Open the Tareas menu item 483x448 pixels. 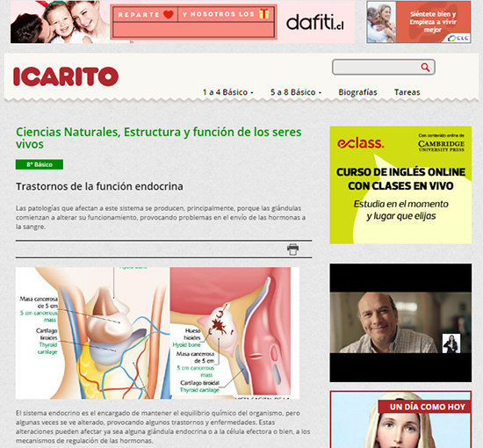coord(407,92)
